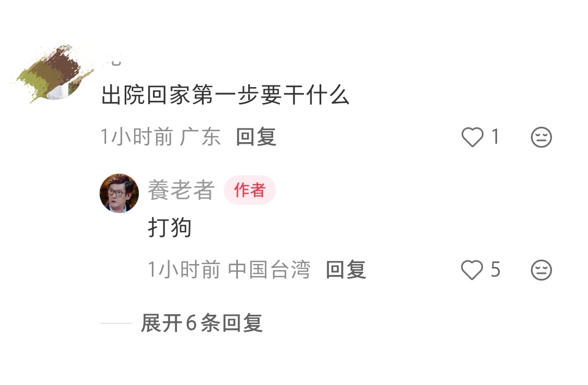The image size is (588, 385).
Task: Open the 養老者 username link
Action: [181, 190]
